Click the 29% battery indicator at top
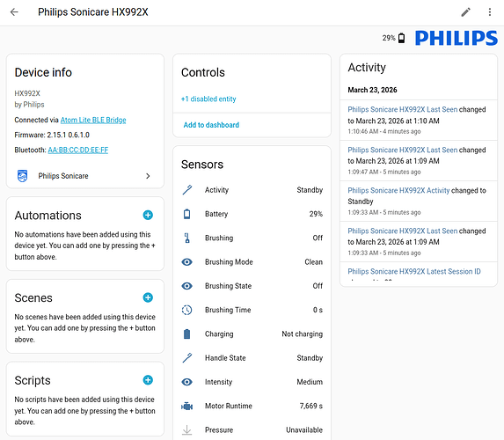The width and height of the screenshot is (504, 440). coord(393,38)
